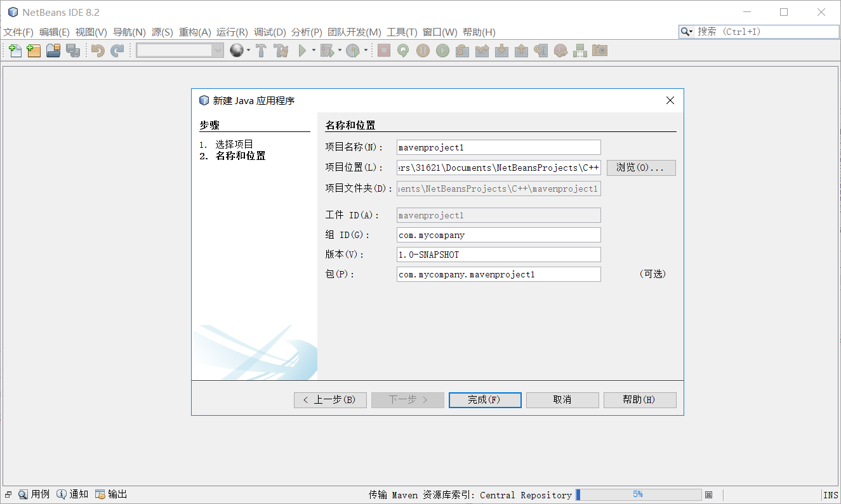Click the restore-windows icon at bottom left

8,494
